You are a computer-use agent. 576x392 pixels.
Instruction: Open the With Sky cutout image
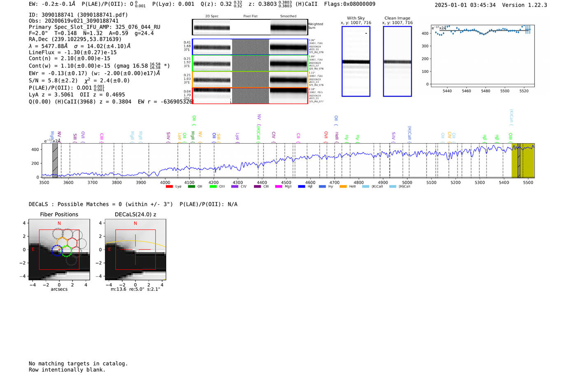pos(356,61)
